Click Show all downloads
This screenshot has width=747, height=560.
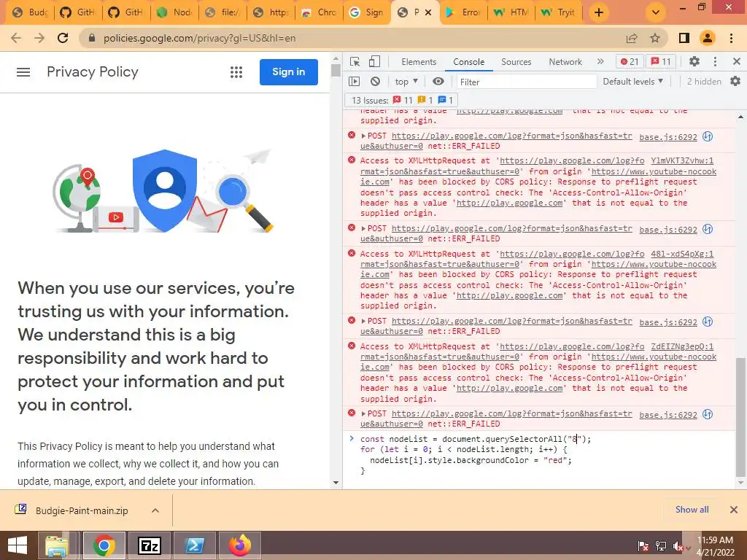coord(692,510)
